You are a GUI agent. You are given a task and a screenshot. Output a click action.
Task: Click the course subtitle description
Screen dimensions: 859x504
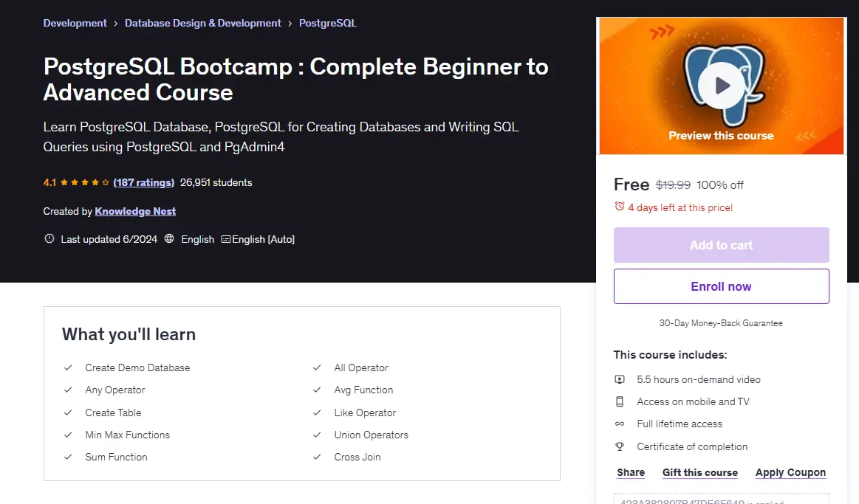(x=281, y=137)
